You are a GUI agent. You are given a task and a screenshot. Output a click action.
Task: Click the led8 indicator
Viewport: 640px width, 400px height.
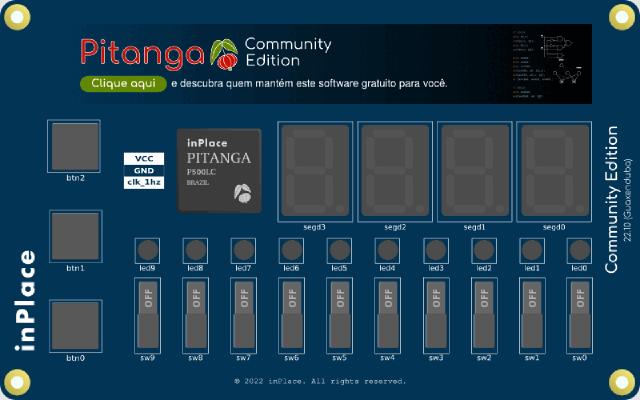point(196,251)
